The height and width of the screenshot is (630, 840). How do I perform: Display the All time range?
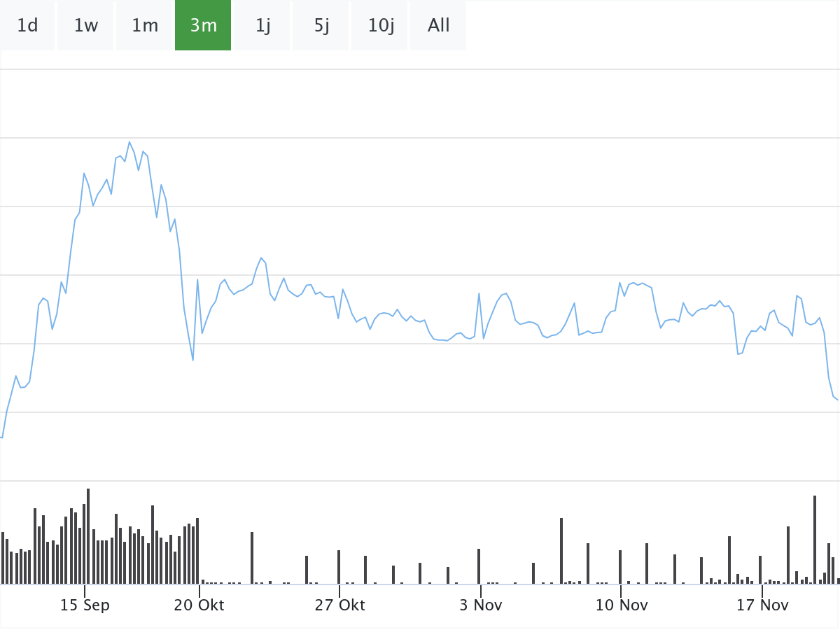click(439, 26)
